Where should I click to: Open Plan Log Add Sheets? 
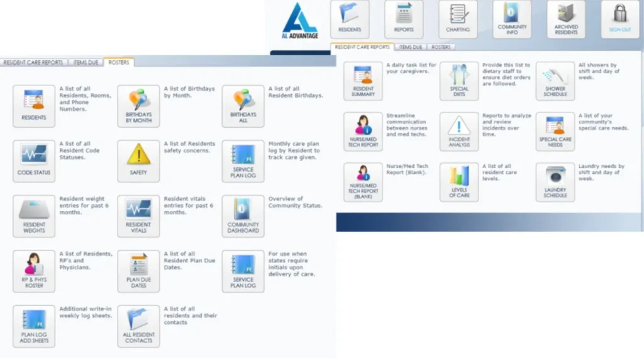coord(34,327)
